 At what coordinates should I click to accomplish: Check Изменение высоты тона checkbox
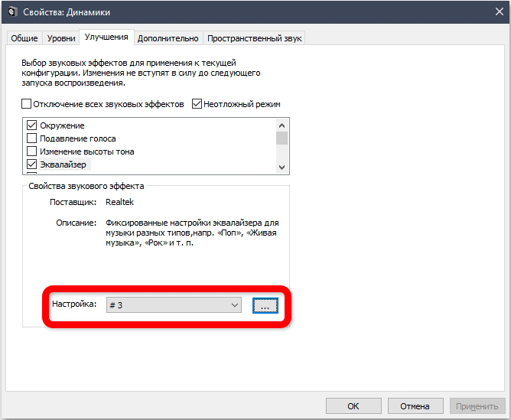click(x=31, y=151)
